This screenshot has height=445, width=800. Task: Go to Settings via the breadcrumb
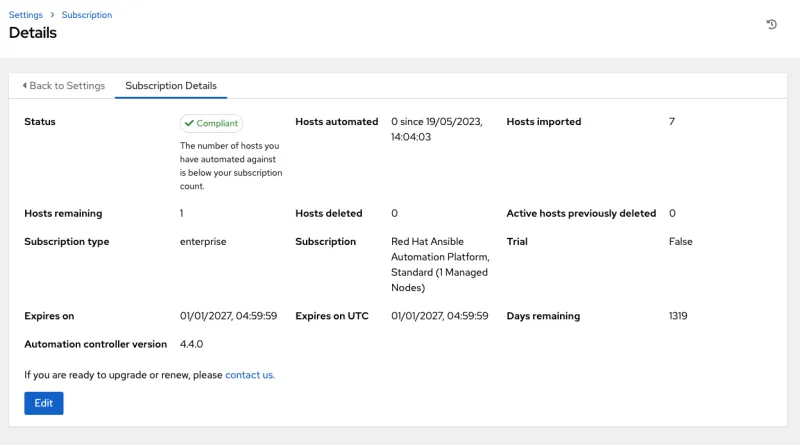[26, 15]
